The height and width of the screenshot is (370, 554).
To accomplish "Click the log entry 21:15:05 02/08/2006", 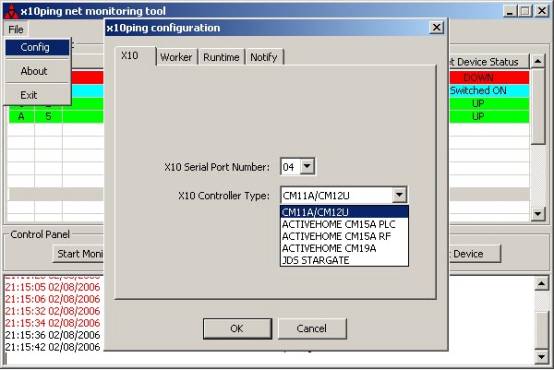I will click(53, 287).
